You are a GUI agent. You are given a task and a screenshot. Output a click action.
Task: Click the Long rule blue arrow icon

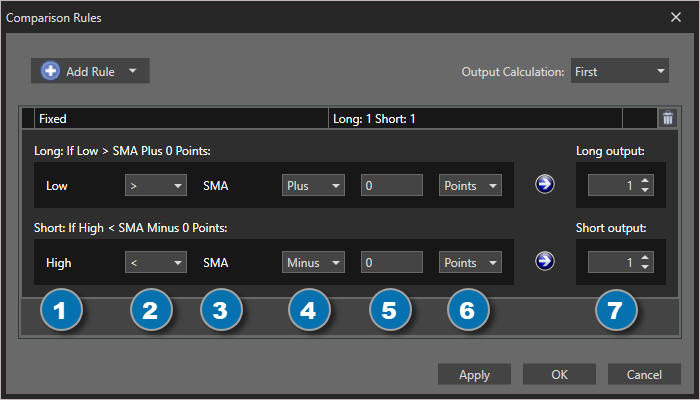(x=545, y=184)
